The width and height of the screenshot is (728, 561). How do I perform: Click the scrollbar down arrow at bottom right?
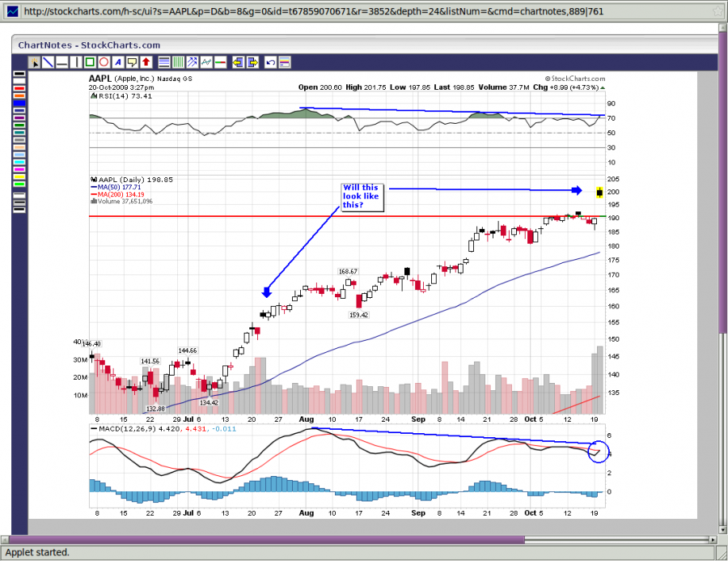pos(722,529)
